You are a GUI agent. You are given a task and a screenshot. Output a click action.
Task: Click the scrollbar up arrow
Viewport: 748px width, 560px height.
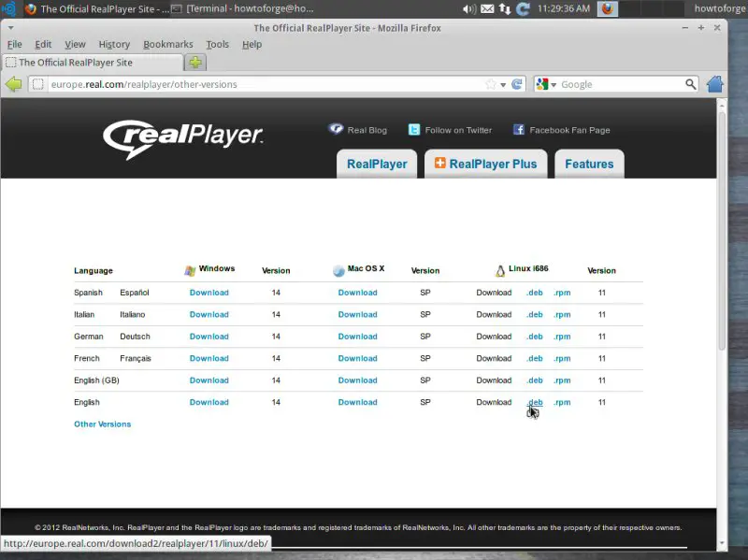722,105
